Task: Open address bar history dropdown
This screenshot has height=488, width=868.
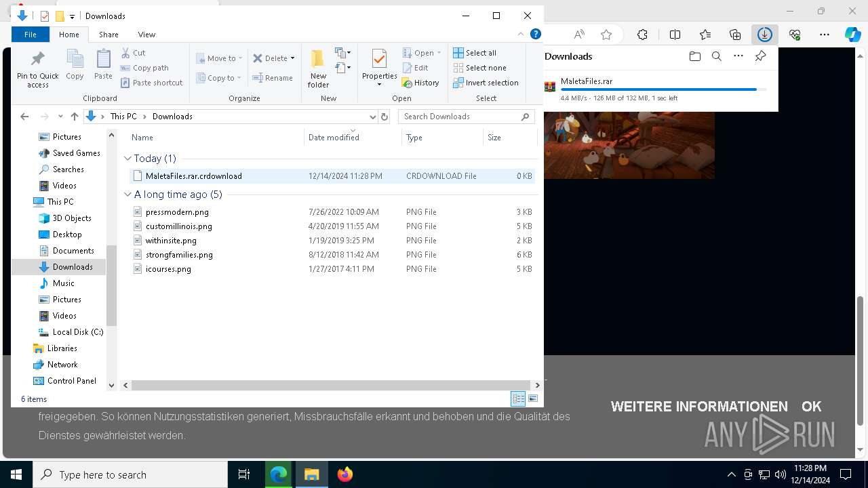Action: tap(372, 117)
